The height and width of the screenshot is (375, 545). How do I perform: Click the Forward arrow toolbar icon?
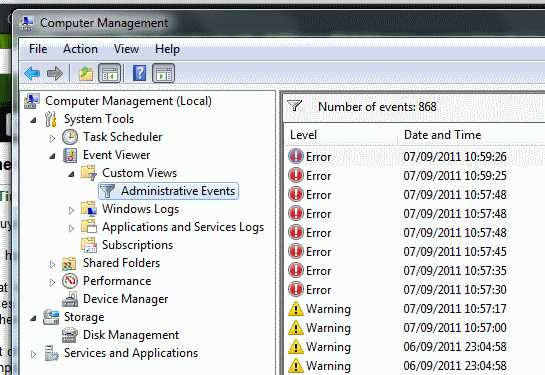55,73
